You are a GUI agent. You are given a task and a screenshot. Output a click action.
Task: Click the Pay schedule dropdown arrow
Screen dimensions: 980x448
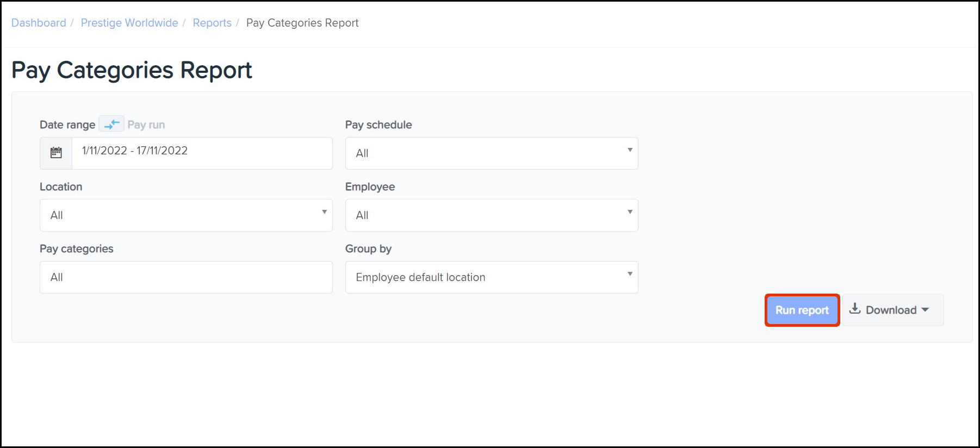(x=630, y=150)
